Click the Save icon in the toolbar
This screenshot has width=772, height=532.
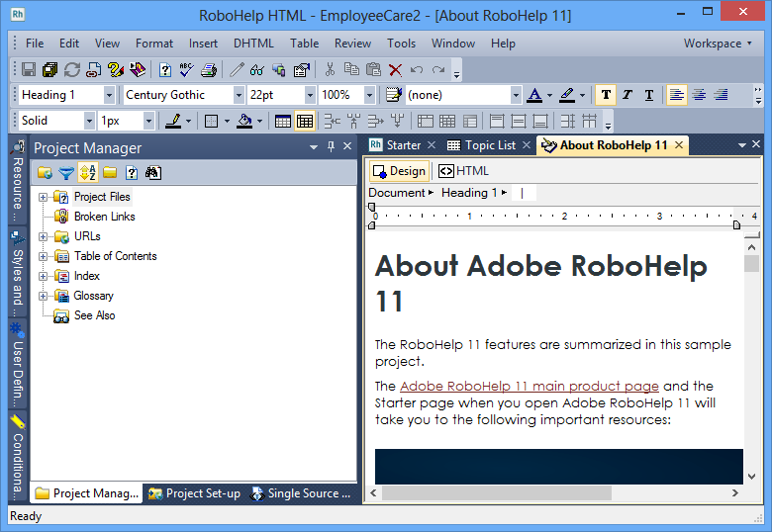[29, 70]
